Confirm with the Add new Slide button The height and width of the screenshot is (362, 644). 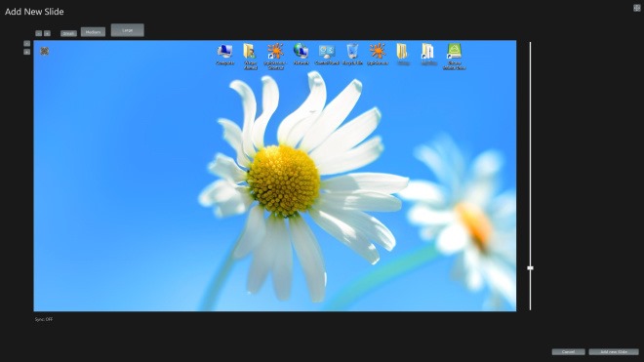(x=614, y=351)
